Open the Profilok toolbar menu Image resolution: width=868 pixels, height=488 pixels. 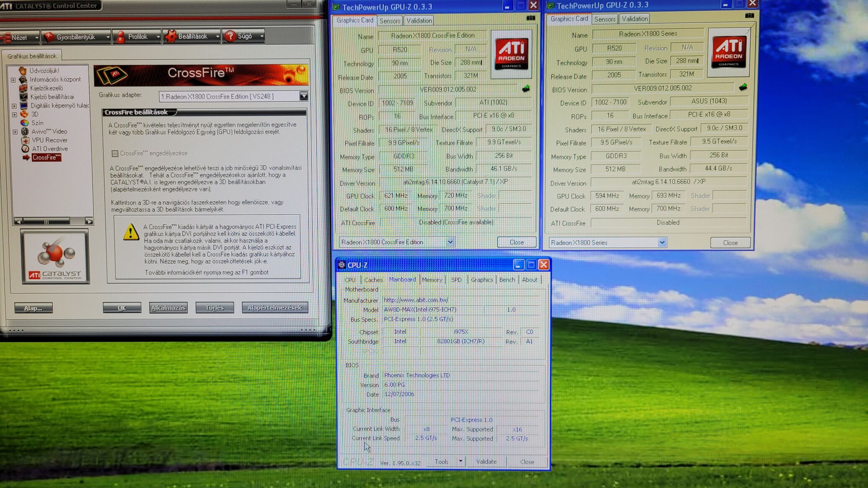pos(137,37)
